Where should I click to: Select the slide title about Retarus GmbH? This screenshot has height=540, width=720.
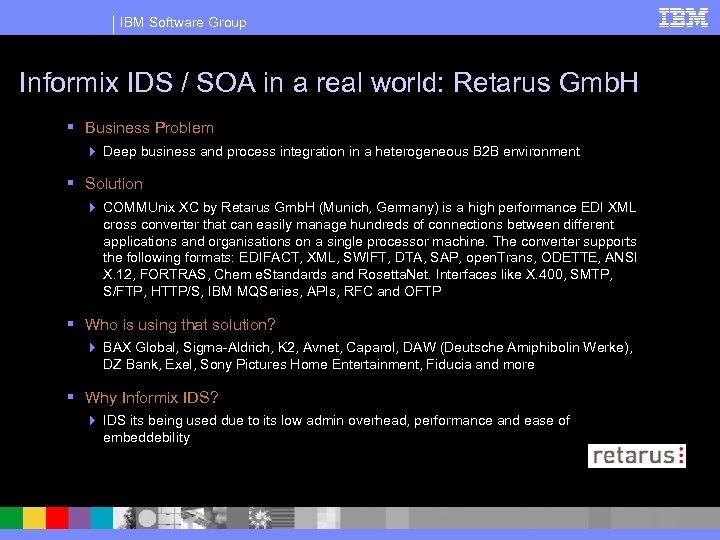[x=329, y=83]
